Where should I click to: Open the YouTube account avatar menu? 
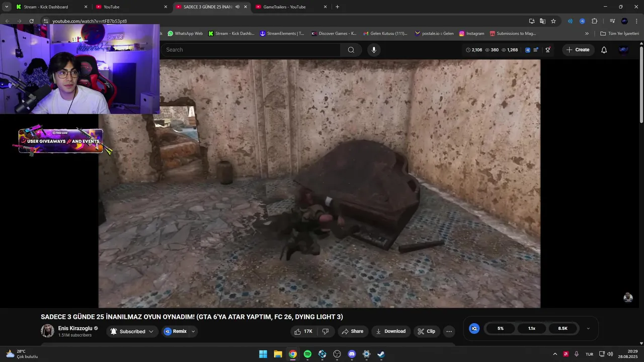tap(623, 50)
